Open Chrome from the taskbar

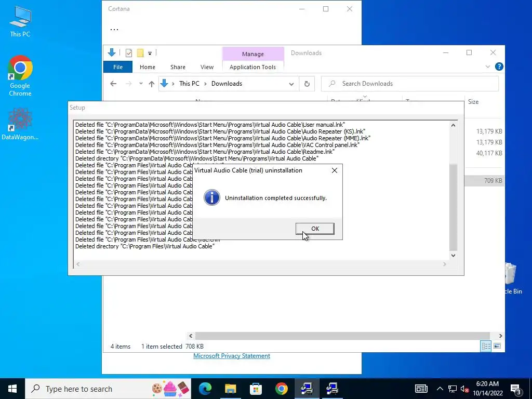coord(281,389)
